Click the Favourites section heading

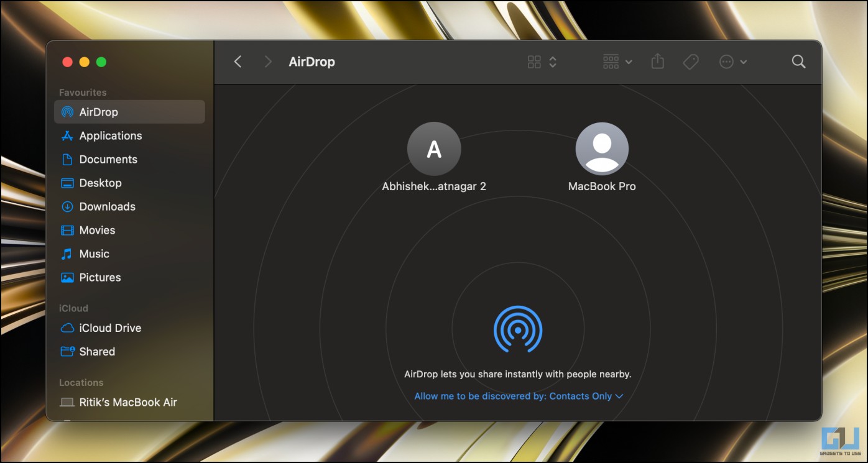[83, 93]
